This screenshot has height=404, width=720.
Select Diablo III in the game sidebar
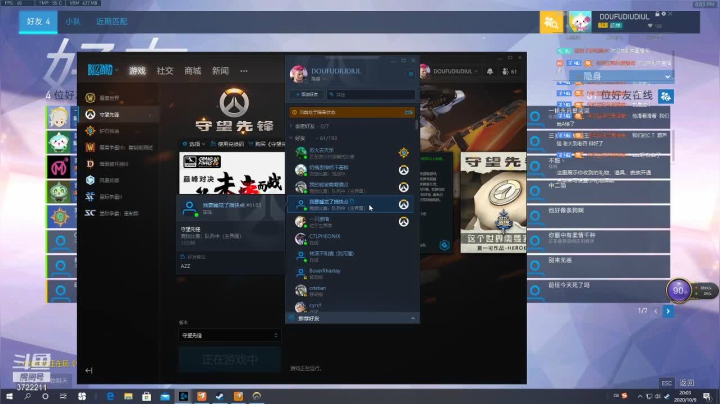pos(118,164)
